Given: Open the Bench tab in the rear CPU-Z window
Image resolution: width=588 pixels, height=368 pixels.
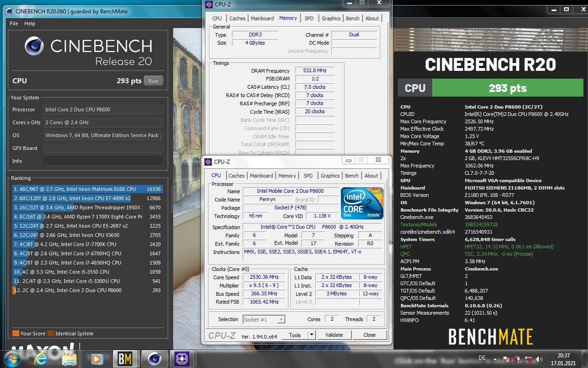Looking at the screenshot, I should [x=353, y=18].
